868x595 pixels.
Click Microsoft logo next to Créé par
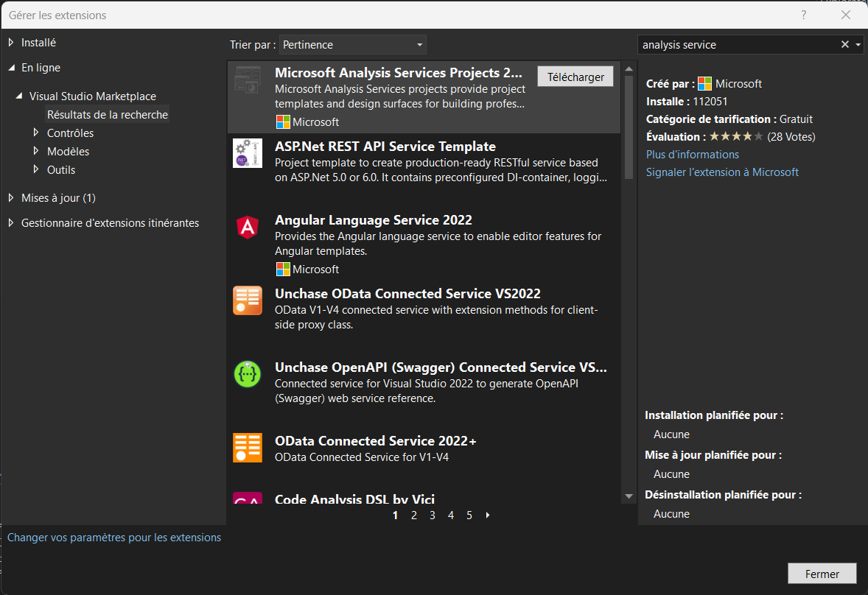(704, 83)
